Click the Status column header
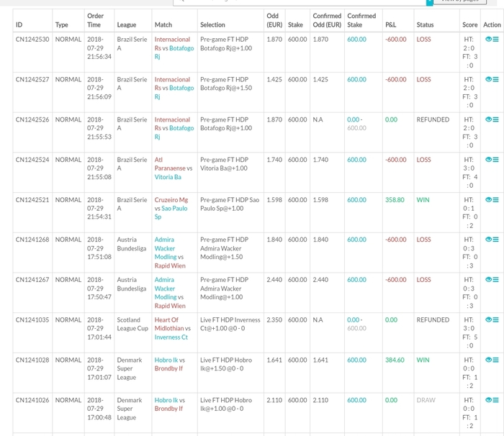 pyautogui.click(x=425, y=24)
